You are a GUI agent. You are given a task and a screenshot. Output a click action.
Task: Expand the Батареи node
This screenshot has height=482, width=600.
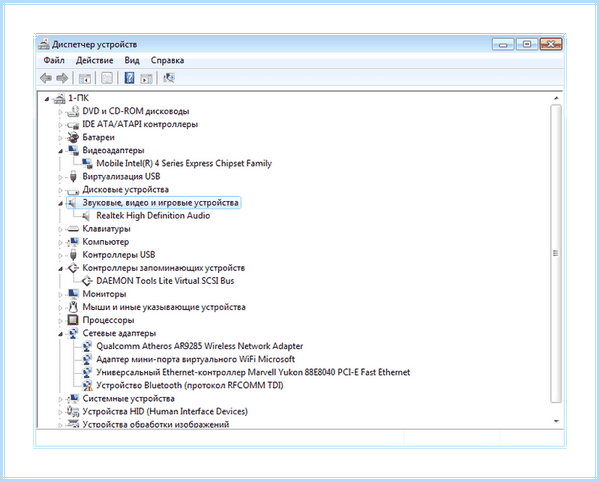click(60, 138)
